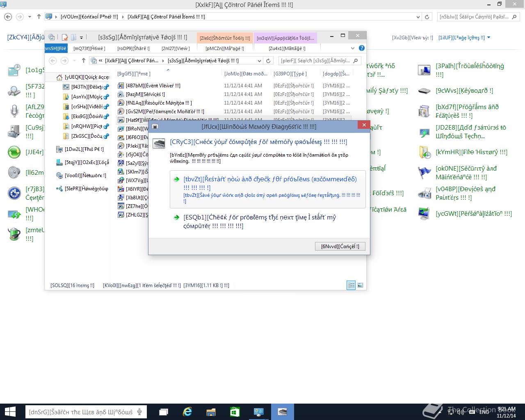Open Troubleshooting icon in Control Panel
Viewport: 525px width, 420px height.
(x=424, y=70)
